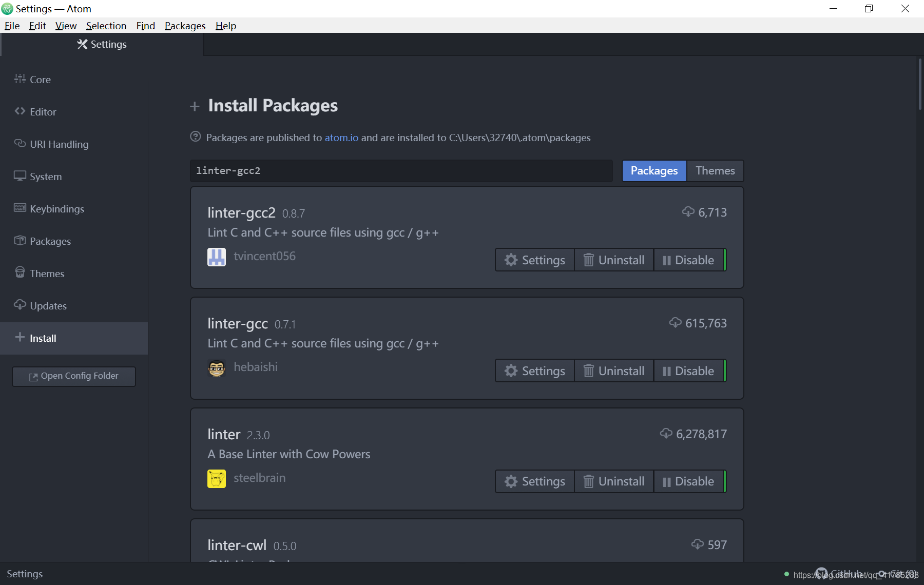Click the package search input field
Viewport: 924px width, 585px height.
click(x=401, y=171)
